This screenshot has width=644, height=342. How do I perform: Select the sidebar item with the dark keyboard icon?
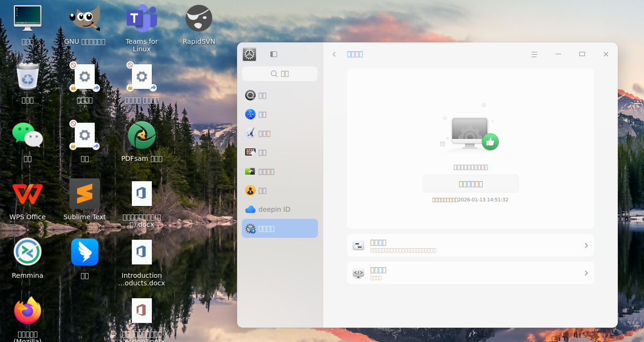coord(279,152)
